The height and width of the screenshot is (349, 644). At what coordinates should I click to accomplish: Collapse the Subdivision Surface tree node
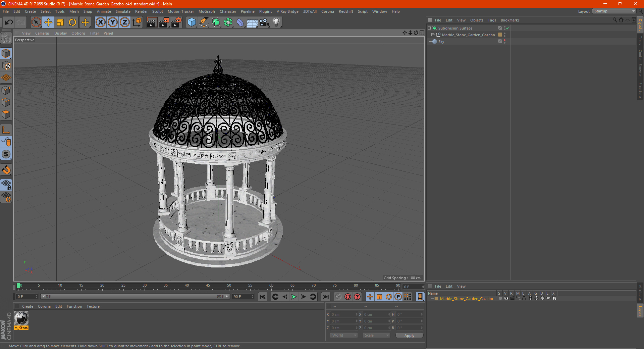point(429,28)
